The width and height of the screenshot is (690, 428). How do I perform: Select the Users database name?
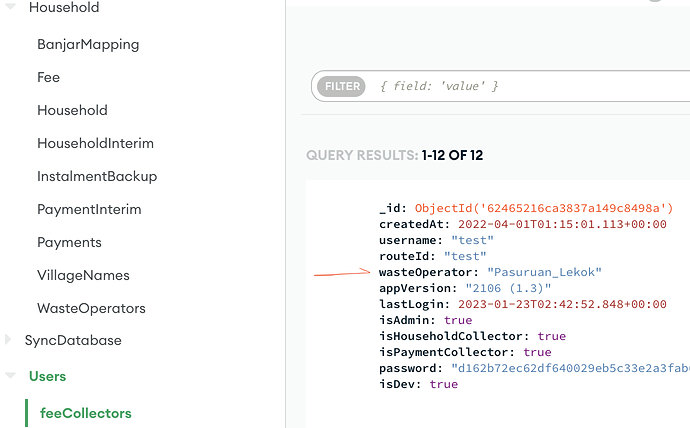[47, 376]
